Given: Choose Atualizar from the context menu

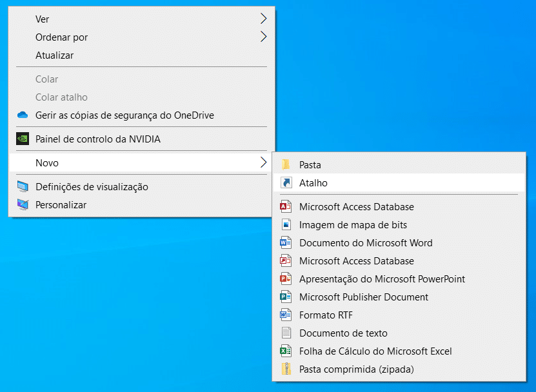Looking at the screenshot, I should coord(141,55).
